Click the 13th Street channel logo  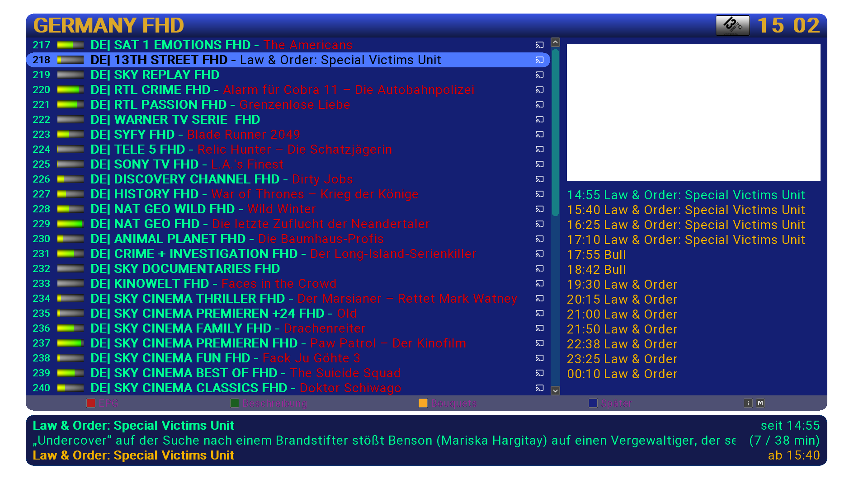732,25
